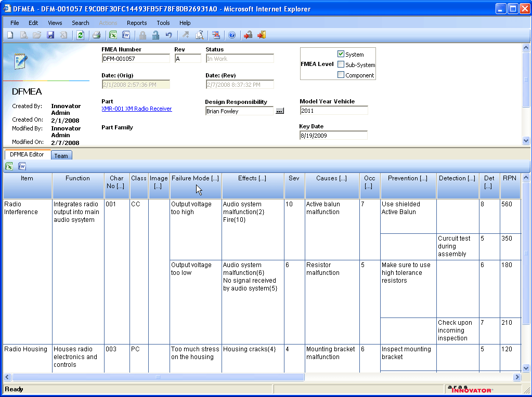Check the Component FMEA level box

(x=341, y=75)
